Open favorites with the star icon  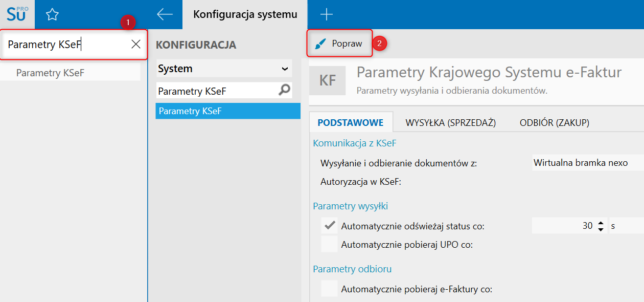[x=52, y=14]
